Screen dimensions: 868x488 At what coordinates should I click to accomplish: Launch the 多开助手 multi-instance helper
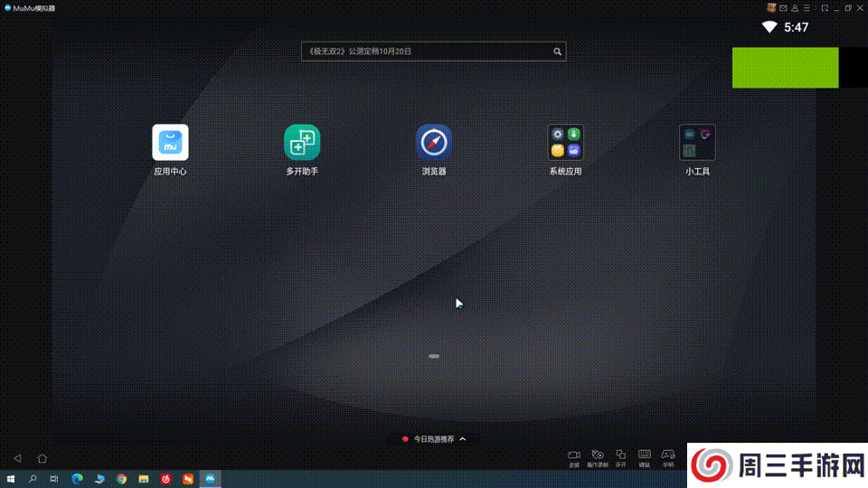click(302, 143)
